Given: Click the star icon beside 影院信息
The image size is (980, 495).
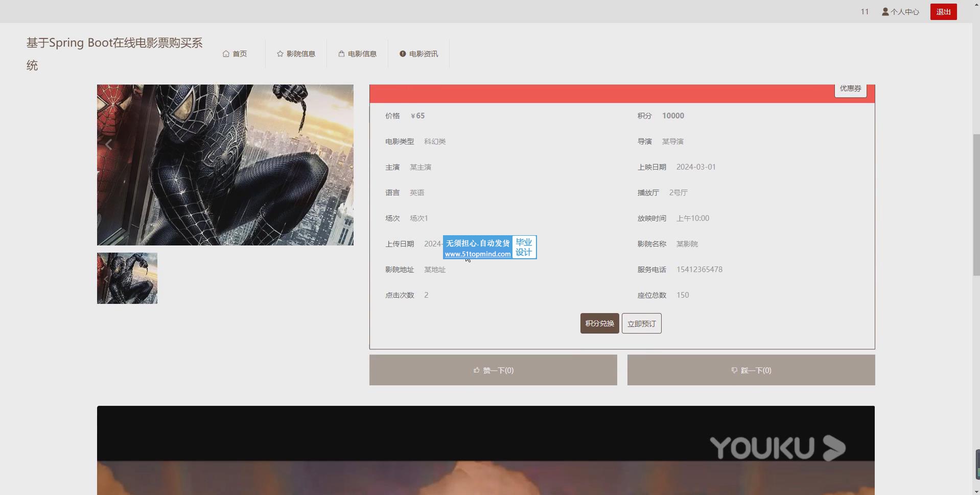Looking at the screenshot, I should click(280, 54).
